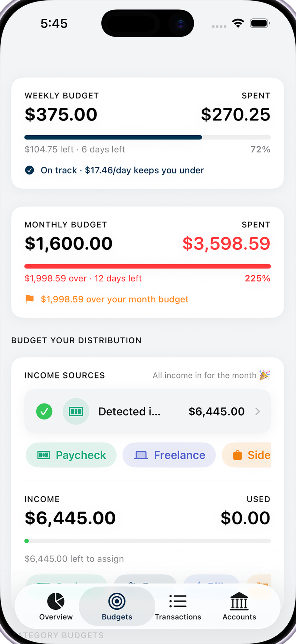Tap the income assignment progress bar
296x644 pixels.
click(148, 541)
